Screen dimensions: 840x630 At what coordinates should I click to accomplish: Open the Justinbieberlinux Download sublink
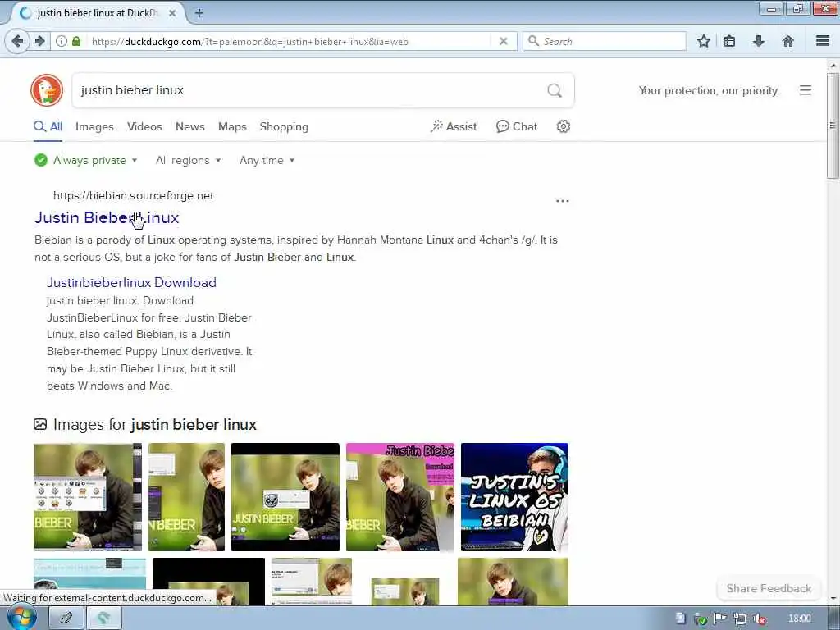tap(131, 282)
